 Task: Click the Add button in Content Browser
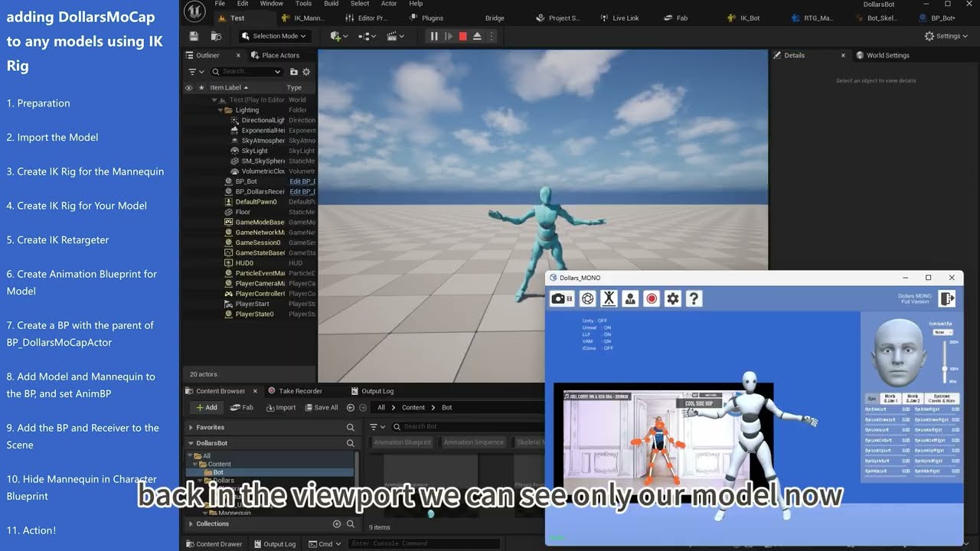pyautogui.click(x=207, y=407)
